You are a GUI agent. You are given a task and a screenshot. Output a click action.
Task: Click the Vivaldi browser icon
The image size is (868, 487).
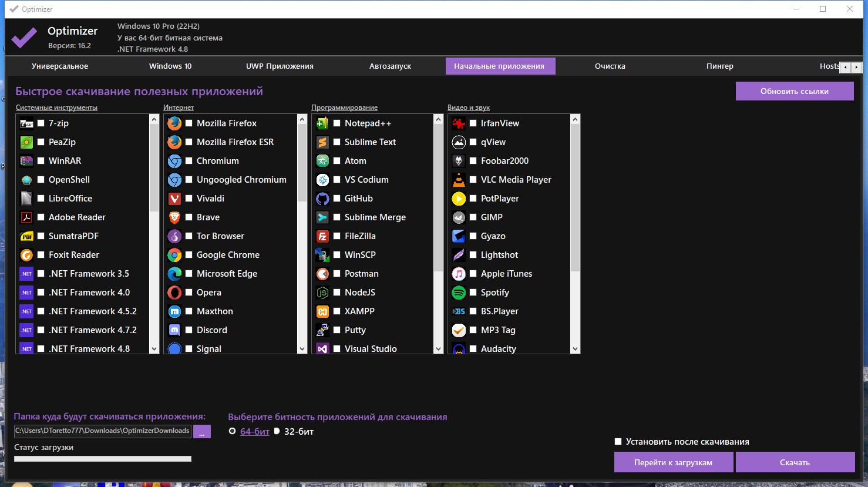tap(174, 199)
